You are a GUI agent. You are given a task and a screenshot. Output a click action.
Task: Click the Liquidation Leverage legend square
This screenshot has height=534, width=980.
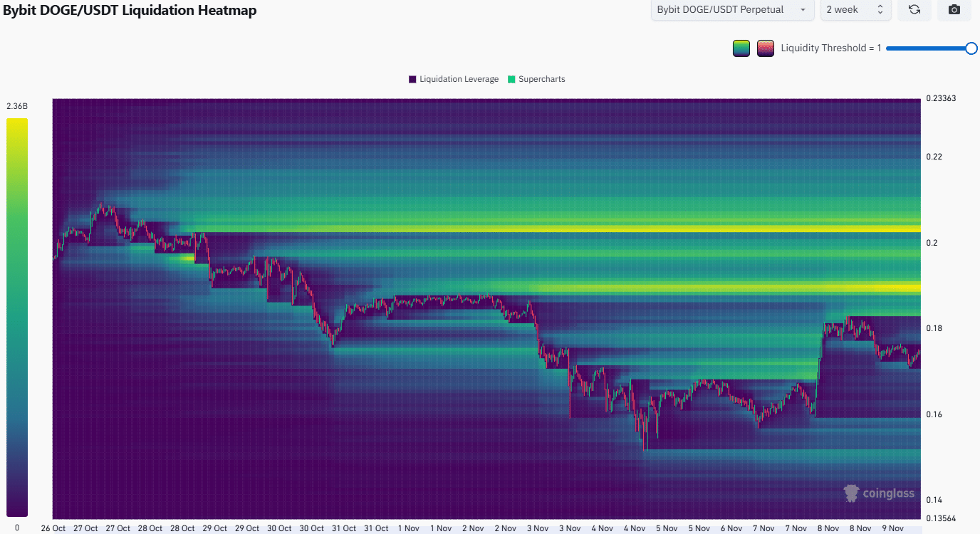pos(412,79)
